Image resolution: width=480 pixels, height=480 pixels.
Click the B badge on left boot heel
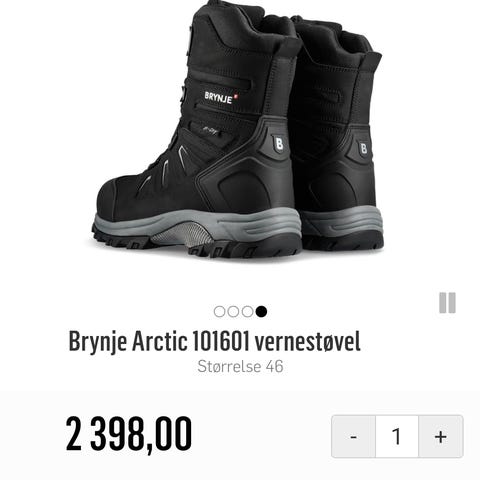coord(279,144)
